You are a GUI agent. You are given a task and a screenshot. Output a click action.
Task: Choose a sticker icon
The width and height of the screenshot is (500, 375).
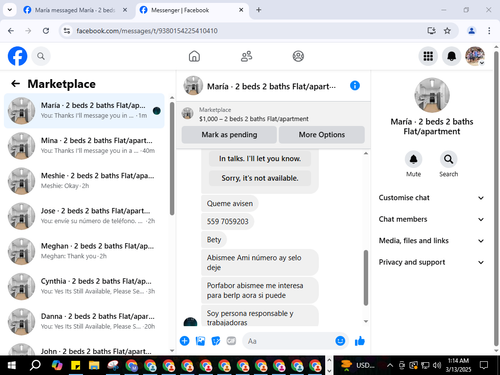coord(216,341)
